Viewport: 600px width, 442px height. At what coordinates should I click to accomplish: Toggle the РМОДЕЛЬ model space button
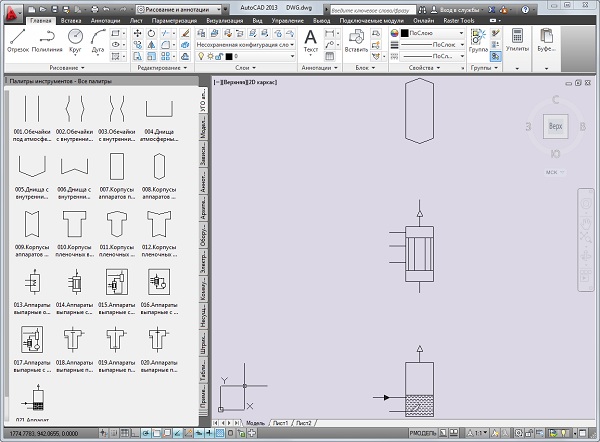(422, 433)
